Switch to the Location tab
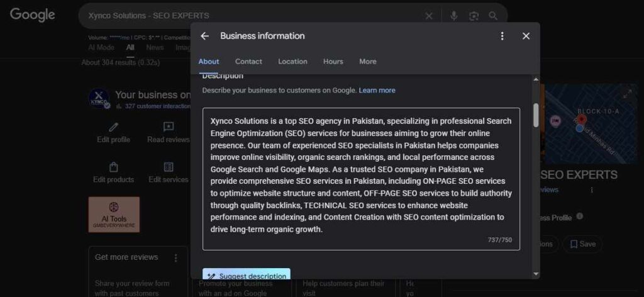This screenshot has width=644, height=297. click(x=292, y=62)
